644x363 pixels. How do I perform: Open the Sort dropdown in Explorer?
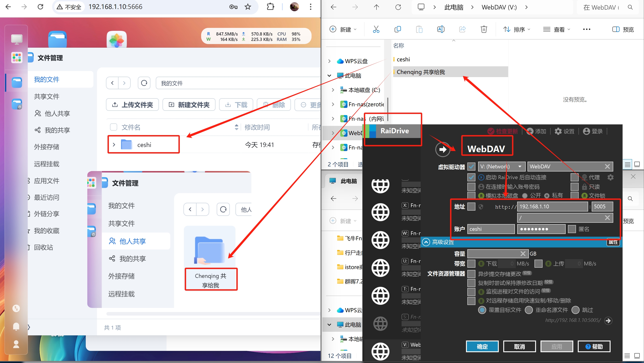517,29
